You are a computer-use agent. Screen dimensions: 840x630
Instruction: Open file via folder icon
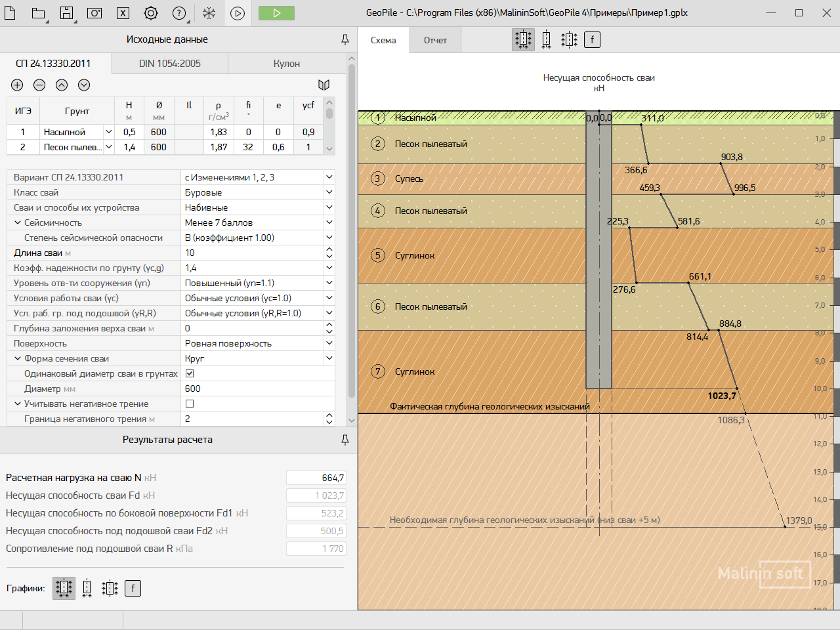tap(39, 13)
